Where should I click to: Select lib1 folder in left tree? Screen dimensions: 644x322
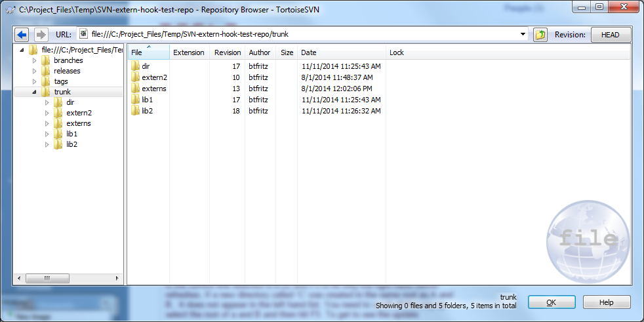point(71,134)
